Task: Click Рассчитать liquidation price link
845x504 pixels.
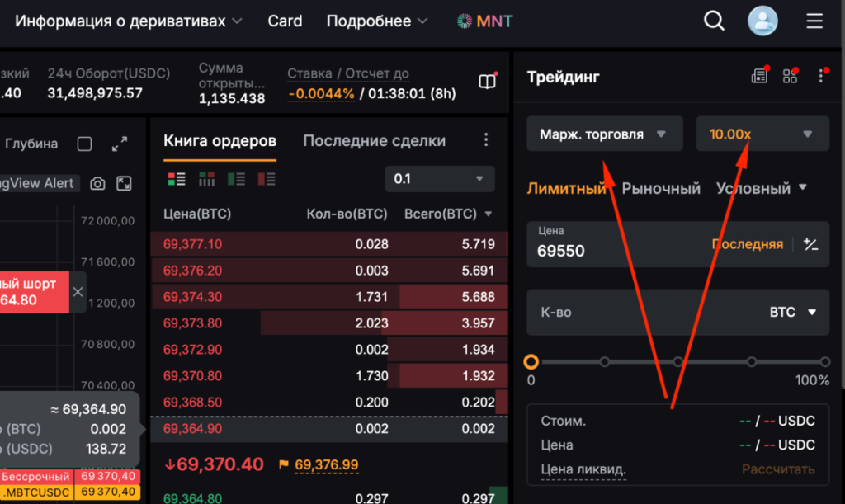Action: click(778, 469)
